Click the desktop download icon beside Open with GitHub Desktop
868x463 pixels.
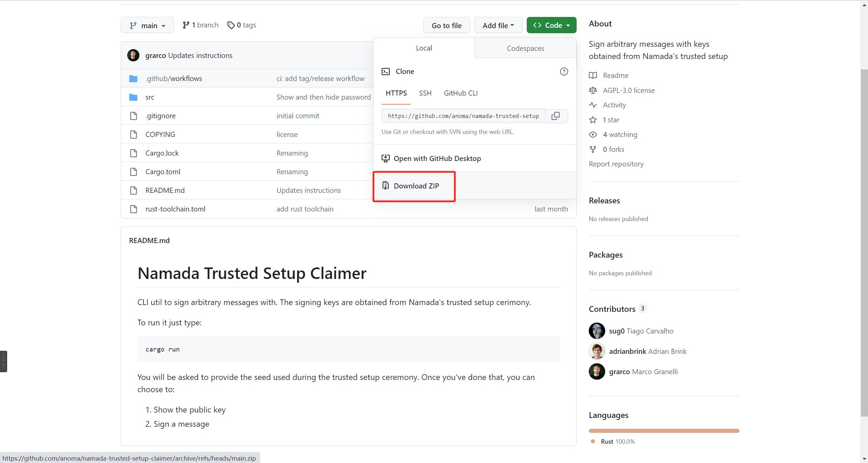(x=385, y=158)
